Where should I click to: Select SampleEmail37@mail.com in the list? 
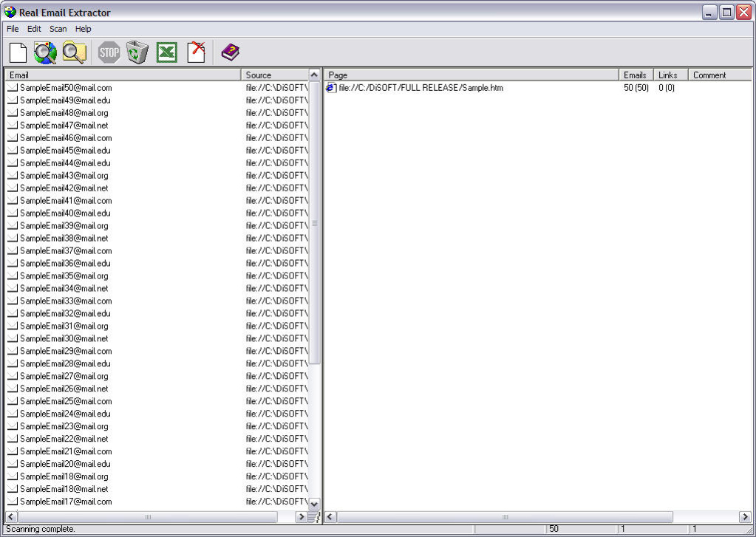[66, 250]
